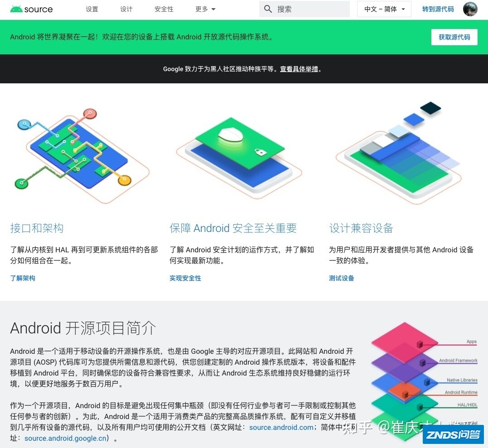Screen dimensions: 488x448
Task: Click the 测试设备 link
Action: [341, 278]
